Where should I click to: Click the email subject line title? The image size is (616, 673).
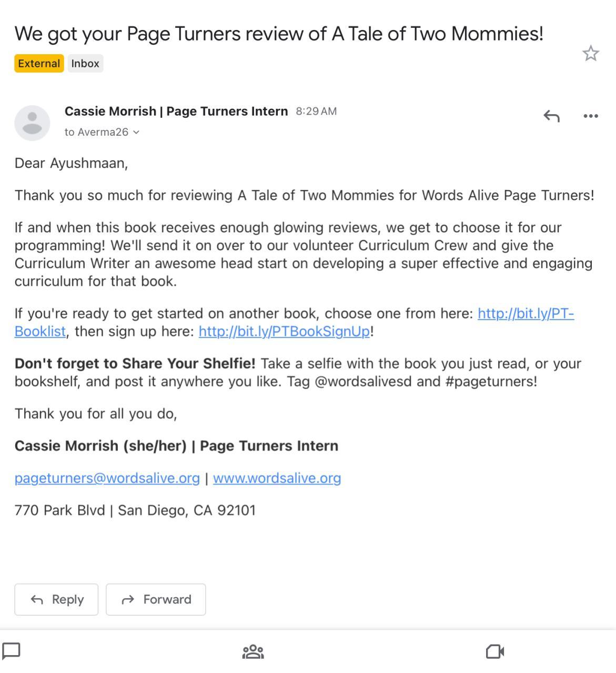[279, 34]
